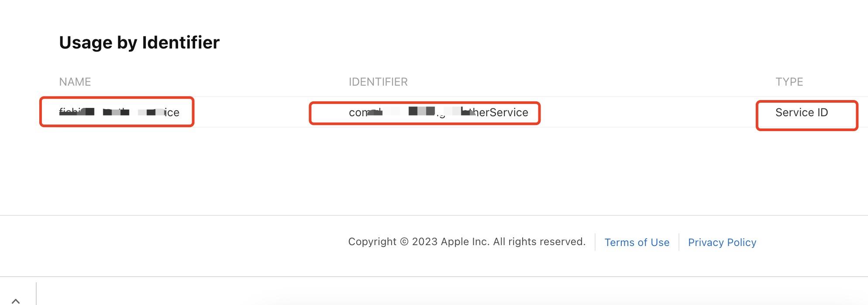Select the identifier cell ending in 'therService'
The image size is (868, 305).
(x=438, y=112)
